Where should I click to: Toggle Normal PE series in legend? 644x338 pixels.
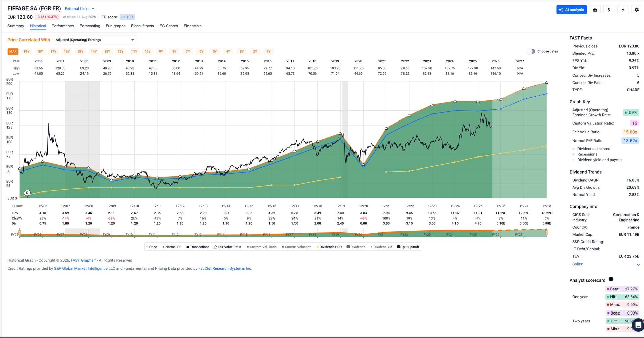pos(172,247)
